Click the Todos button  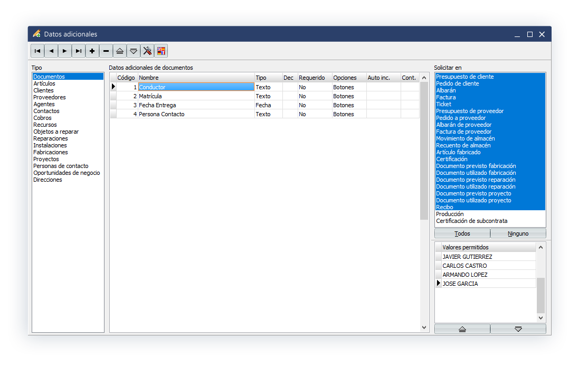462,233
